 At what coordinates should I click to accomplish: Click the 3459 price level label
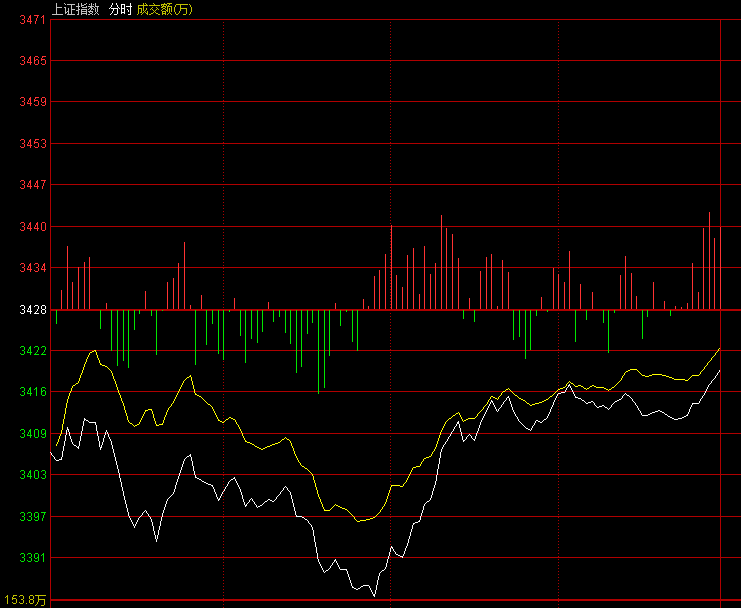click(33, 102)
